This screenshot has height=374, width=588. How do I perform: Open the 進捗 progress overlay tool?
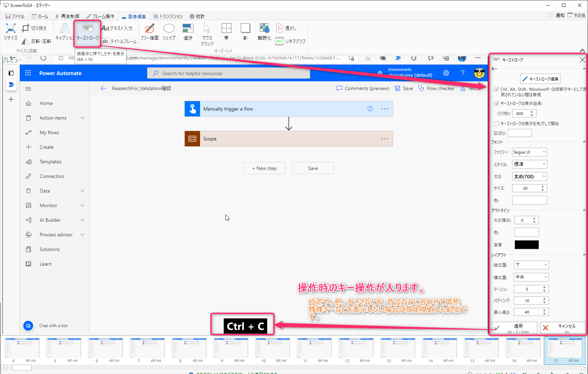[x=188, y=32]
